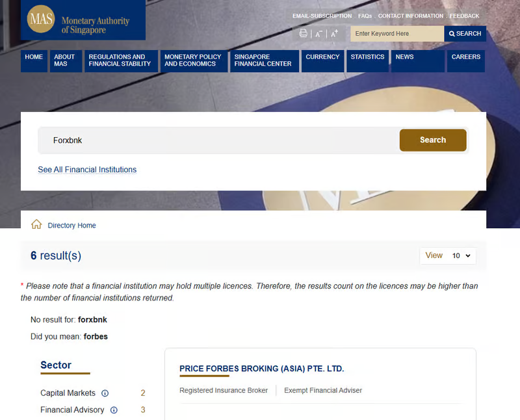Click the print page icon
The image size is (520, 420).
pos(303,34)
